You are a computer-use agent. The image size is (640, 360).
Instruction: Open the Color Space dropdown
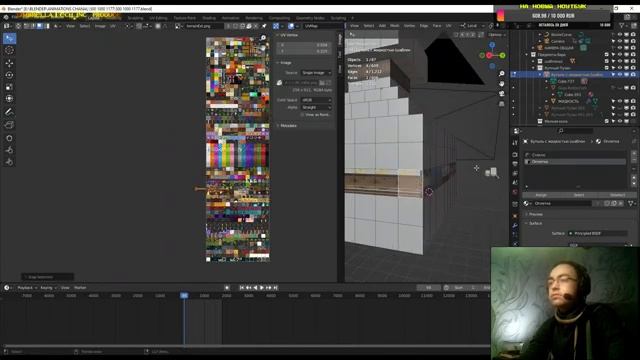(x=316, y=100)
